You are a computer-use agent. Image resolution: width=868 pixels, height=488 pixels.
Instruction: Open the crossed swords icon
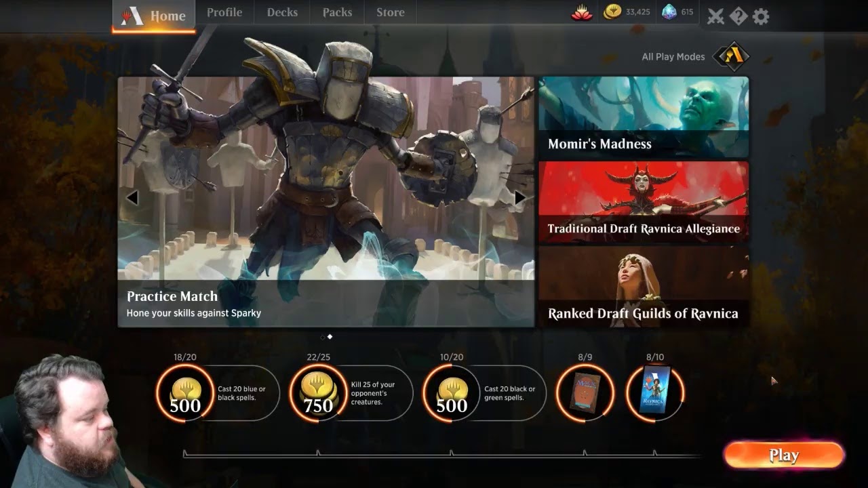716,16
